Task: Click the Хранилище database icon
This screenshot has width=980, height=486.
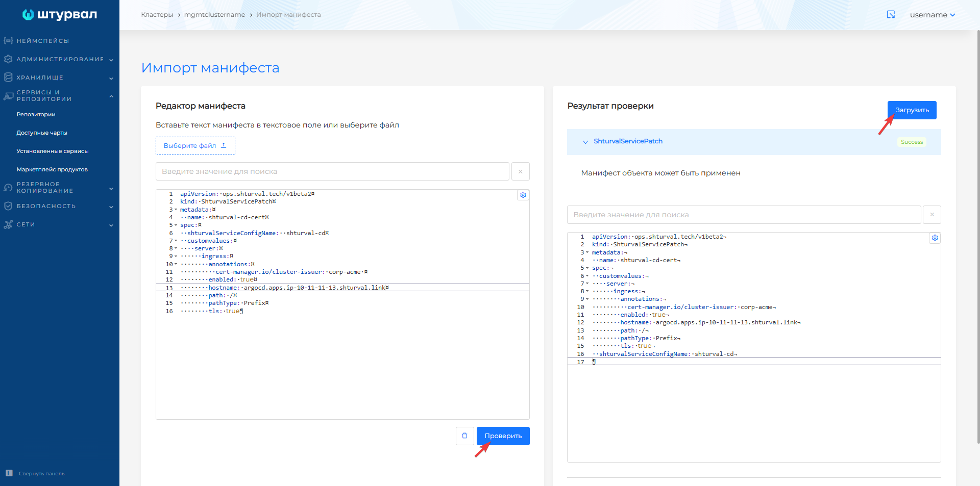Action: (8, 78)
